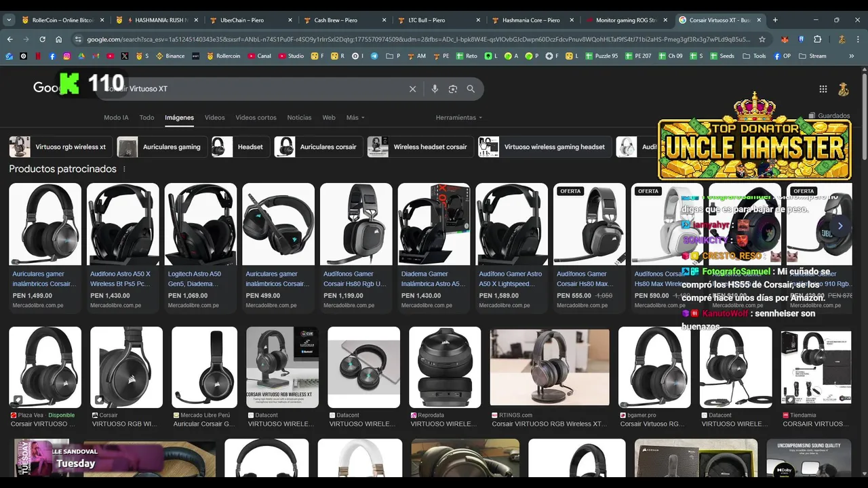The height and width of the screenshot is (488, 868).
Task: Start voice search with the microphone icon
Action: 435,89
